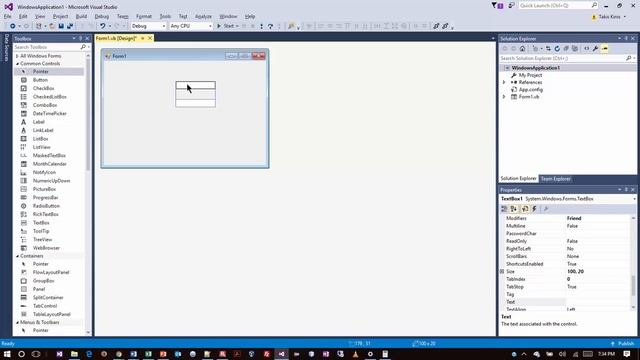Screen dimensions: 640x360
Task: Collapse the Menus & Toolbars group
Action: (18, 322)
